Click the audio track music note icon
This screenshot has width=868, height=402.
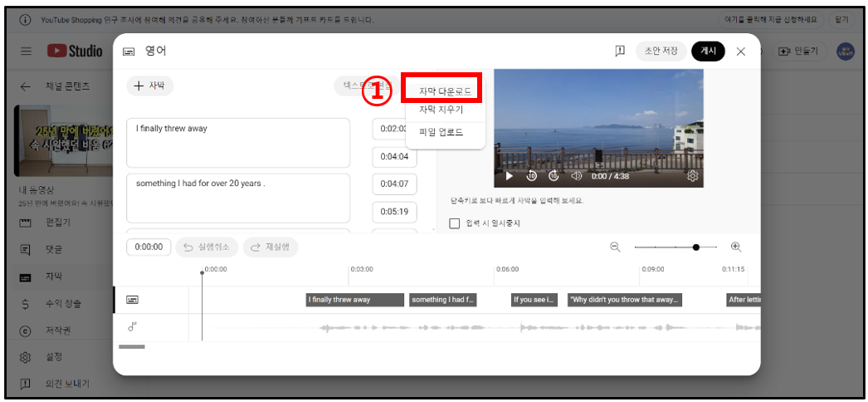tap(132, 327)
